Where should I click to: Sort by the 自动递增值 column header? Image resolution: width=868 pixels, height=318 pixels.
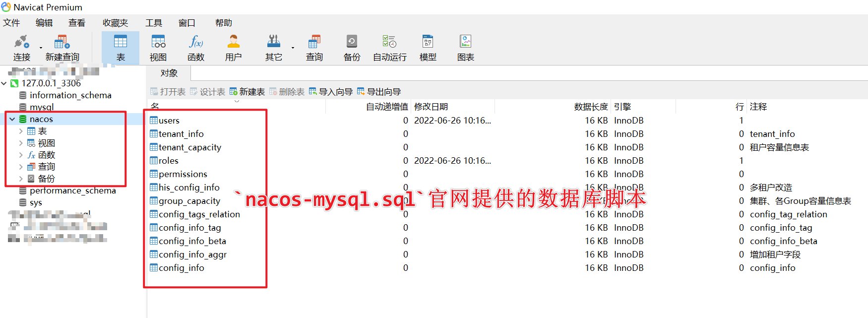pos(368,107)
